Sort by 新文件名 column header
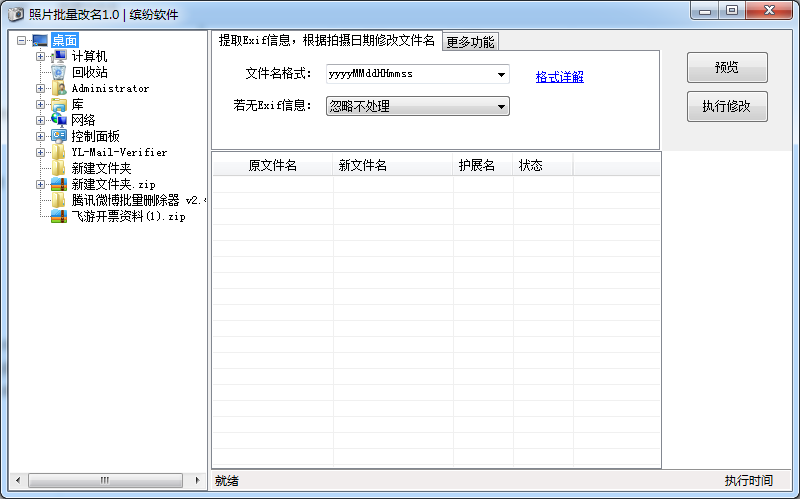 point(392,165)
